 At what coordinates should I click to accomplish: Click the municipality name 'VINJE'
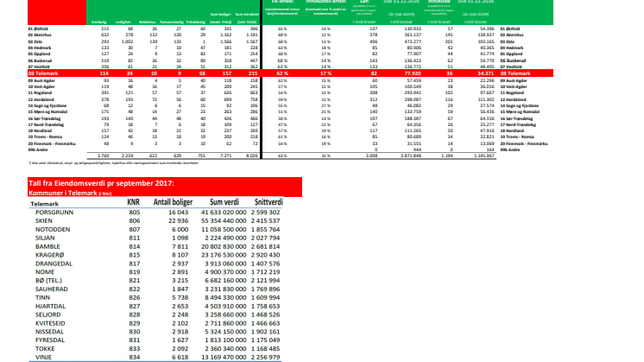(x=43, y=358)
